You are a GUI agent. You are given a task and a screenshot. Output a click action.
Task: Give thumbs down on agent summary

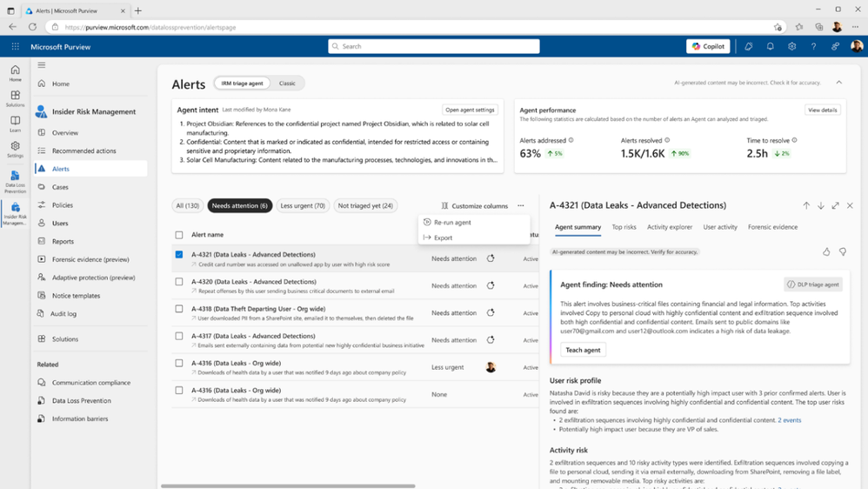pyautogui.click(x=843, y=252)
